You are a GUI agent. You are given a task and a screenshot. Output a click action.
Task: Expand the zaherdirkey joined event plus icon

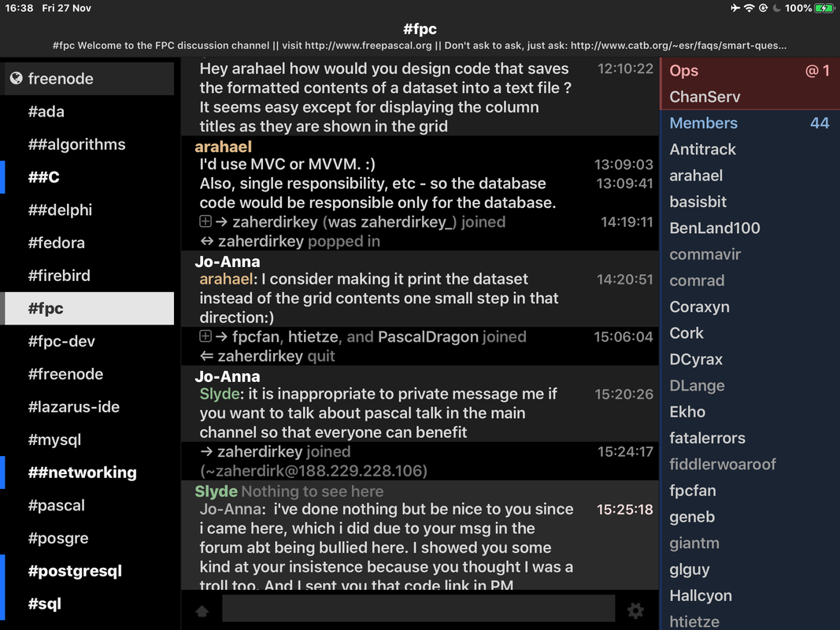tap(205, 221)
